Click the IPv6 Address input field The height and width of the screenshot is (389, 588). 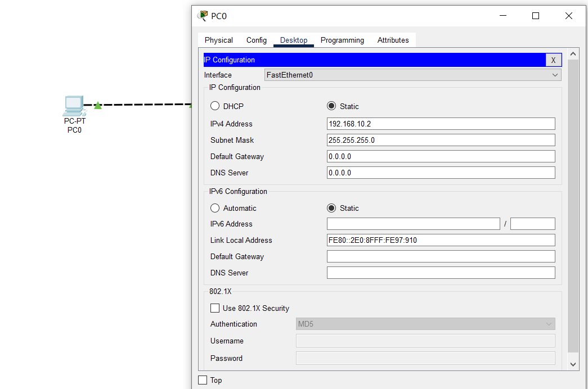[x=413, y=223]
